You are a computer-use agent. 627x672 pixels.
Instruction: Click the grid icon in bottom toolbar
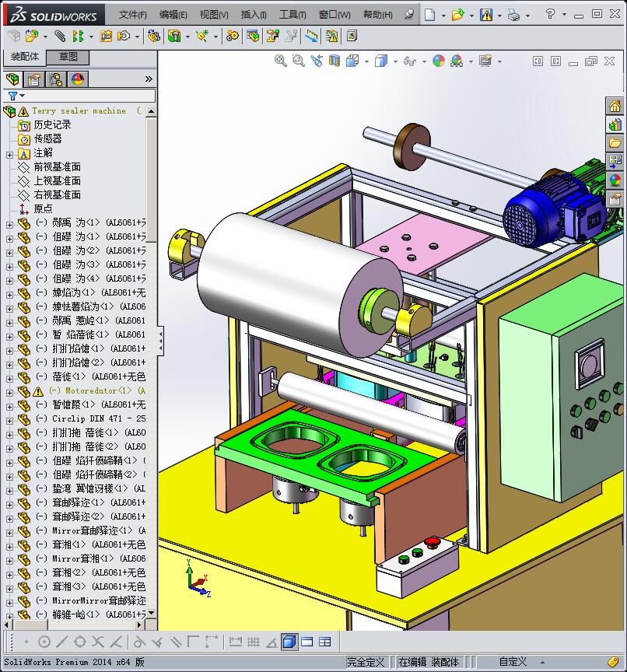(254, 642)
